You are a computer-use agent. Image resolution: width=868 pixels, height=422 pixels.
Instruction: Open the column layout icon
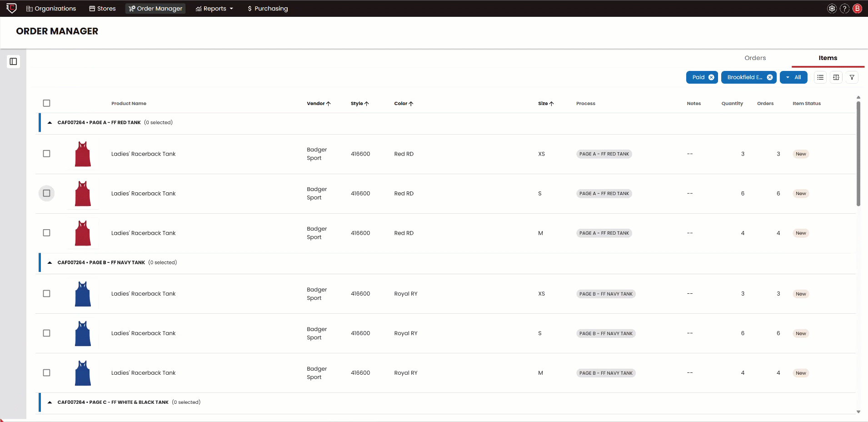tap(836, 77)
